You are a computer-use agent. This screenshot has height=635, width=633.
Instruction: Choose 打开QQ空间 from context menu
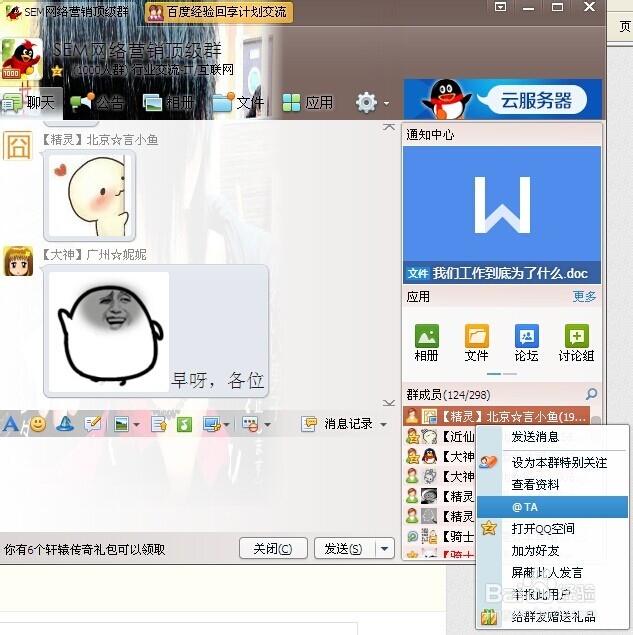[553, 528]
